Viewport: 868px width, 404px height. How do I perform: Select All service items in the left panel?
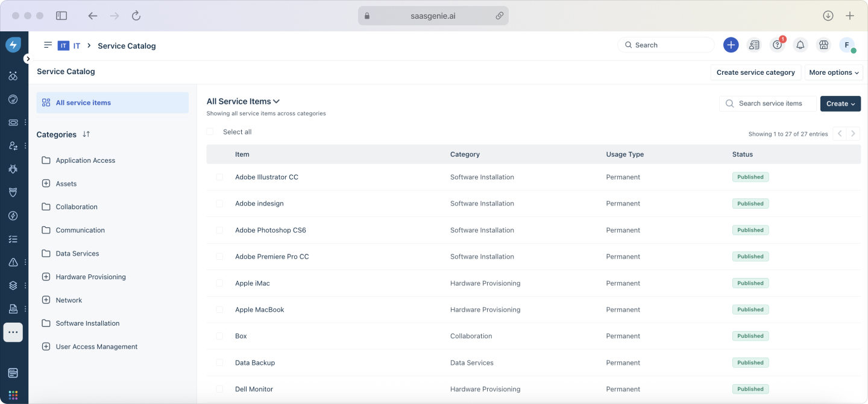click(83, 103)
